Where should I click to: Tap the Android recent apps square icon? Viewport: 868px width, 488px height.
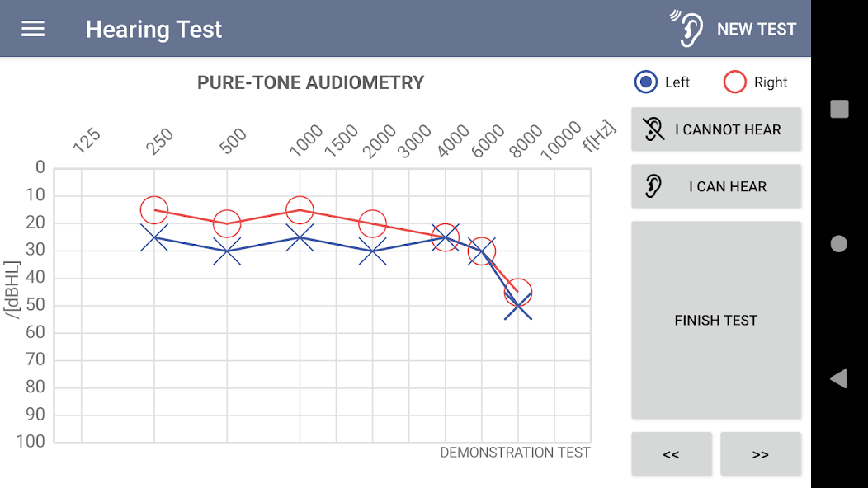coord(839,109)
